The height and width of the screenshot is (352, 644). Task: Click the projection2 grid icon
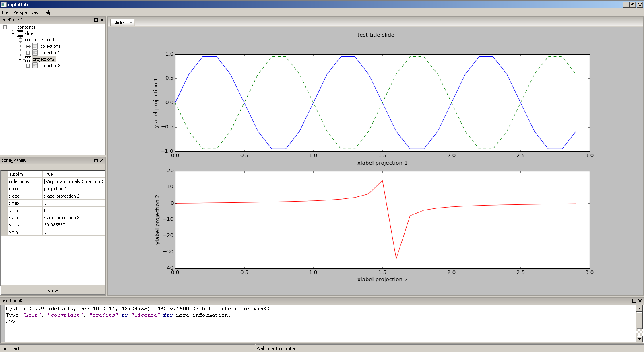[x=28, y=59]
